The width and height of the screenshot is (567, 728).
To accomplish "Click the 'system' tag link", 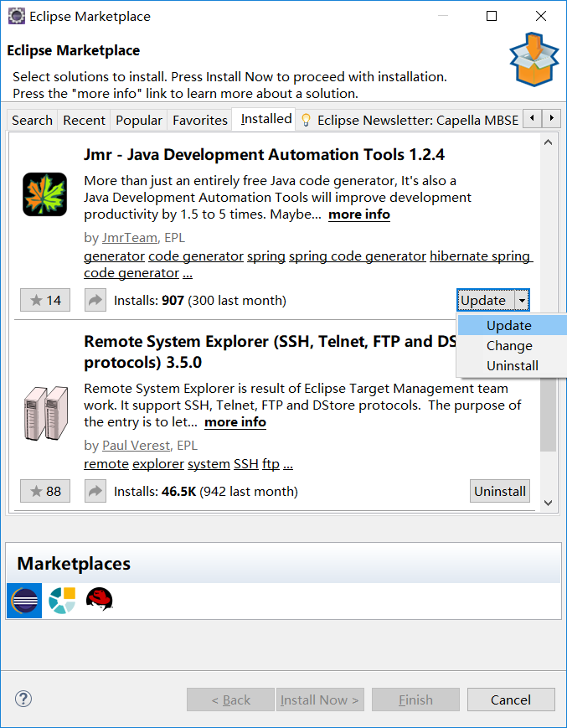I will [209, 464].
